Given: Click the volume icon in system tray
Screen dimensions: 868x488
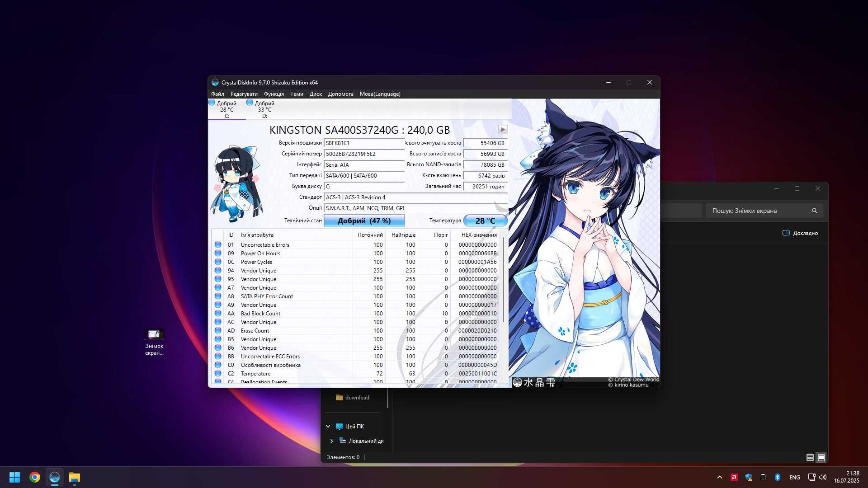Looking at the screenshot, I should (823, 477).
